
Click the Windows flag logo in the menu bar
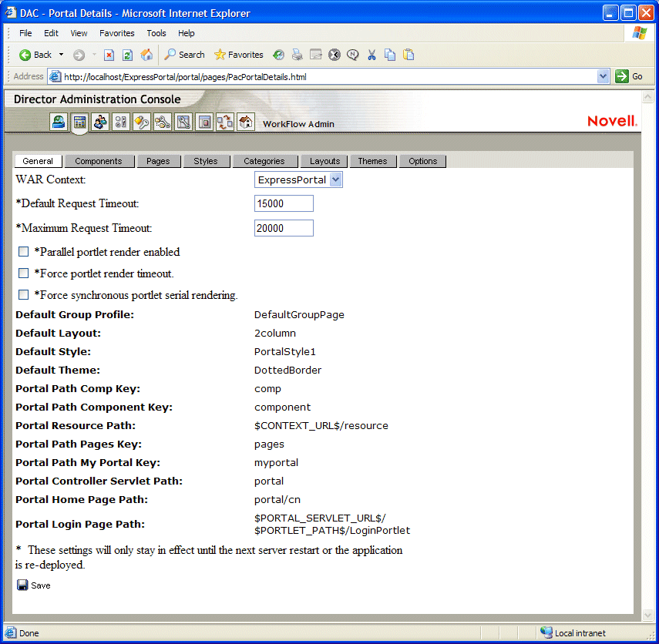point(639,33)
